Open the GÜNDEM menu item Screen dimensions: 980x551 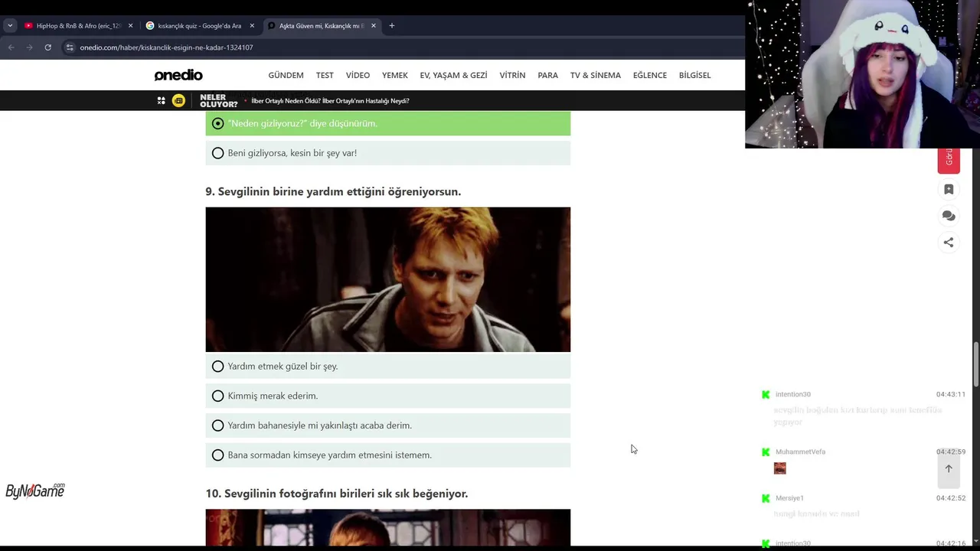point(286,75)
